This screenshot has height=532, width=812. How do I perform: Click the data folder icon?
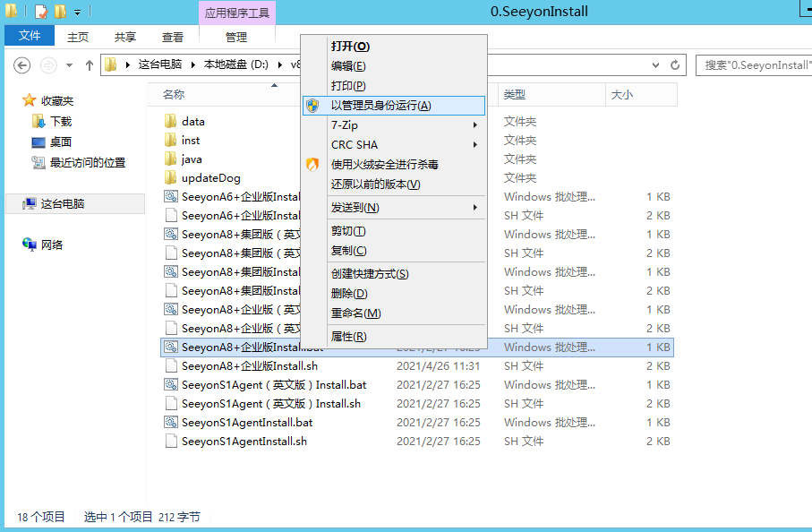click(170, 121)
